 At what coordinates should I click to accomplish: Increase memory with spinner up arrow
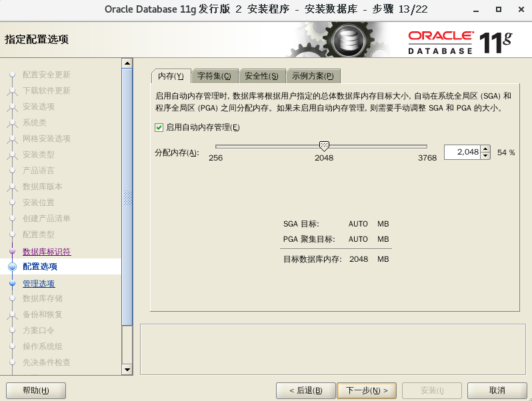pyautogui.click(x=485, y=149)
